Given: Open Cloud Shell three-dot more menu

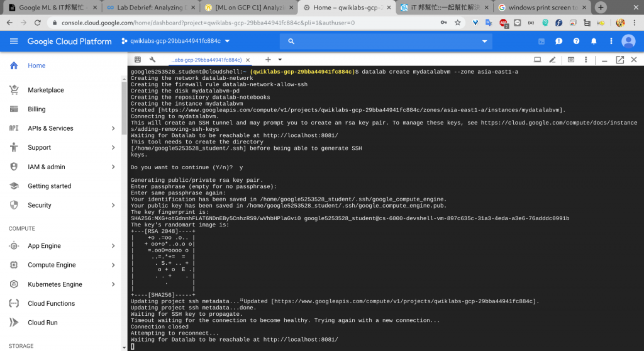Looking at the screenshot, I should pos(586,60).
